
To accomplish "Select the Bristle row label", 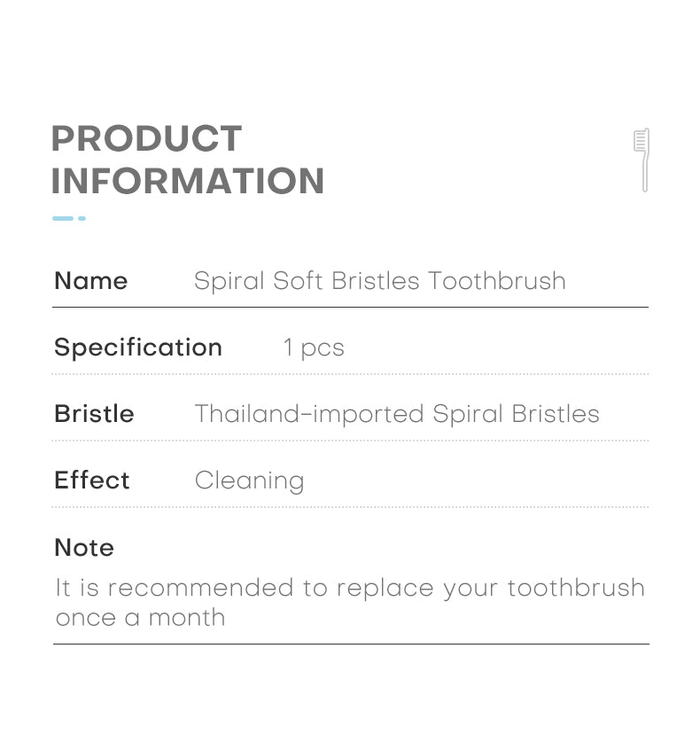I will tap(94, 414).
